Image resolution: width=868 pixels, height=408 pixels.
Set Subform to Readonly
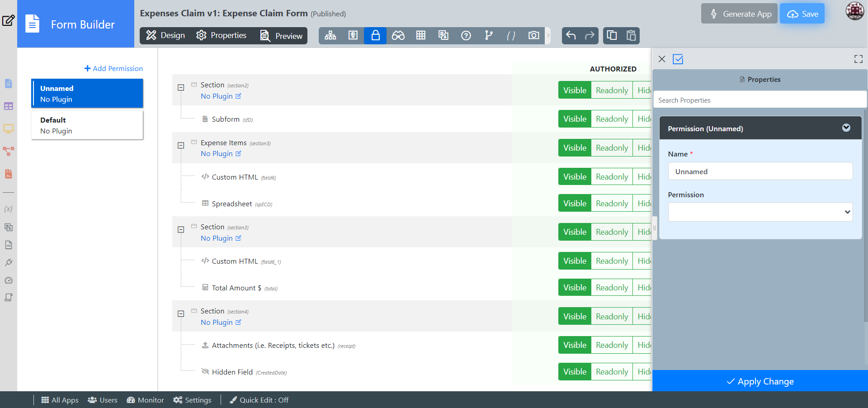[x=612, y=119]
